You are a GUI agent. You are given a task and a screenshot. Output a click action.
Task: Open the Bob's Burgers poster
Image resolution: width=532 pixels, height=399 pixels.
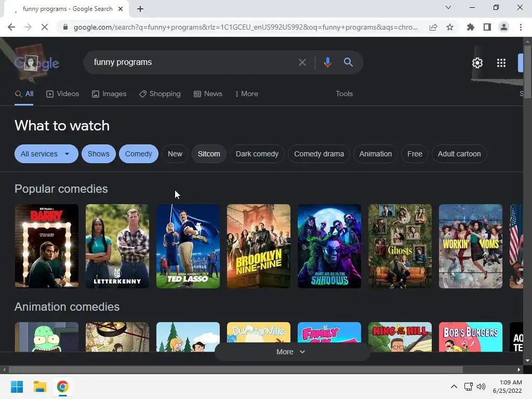pyautogui.click(x=471, y=337)
